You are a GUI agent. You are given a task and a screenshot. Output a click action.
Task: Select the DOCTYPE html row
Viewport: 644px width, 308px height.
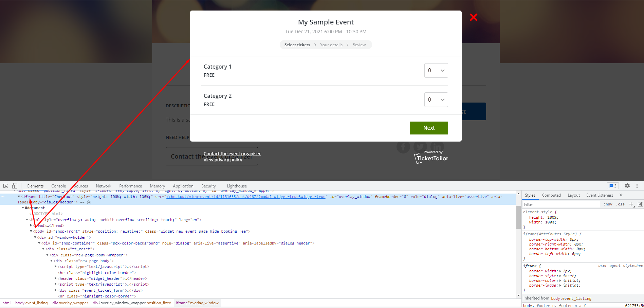point(46,214)
